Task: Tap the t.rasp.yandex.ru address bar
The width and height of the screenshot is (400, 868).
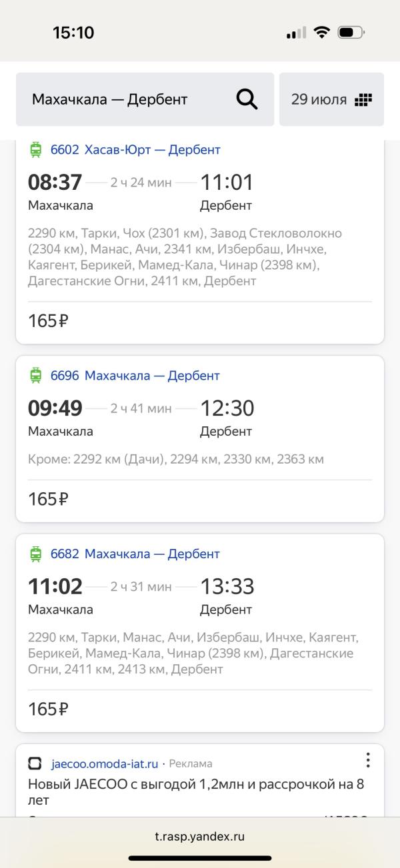Action: tap(200, 837)
